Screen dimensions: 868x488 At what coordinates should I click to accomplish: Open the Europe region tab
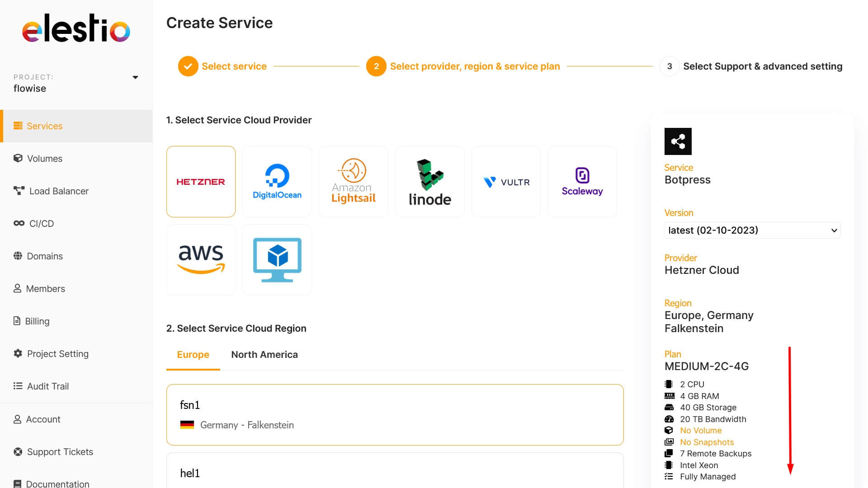(193, 355)
